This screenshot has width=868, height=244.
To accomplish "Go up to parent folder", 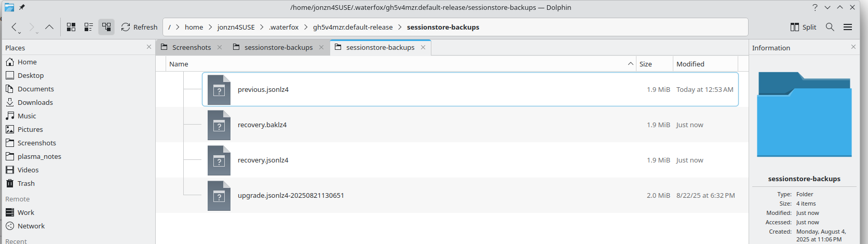I will tap(49, 27).
